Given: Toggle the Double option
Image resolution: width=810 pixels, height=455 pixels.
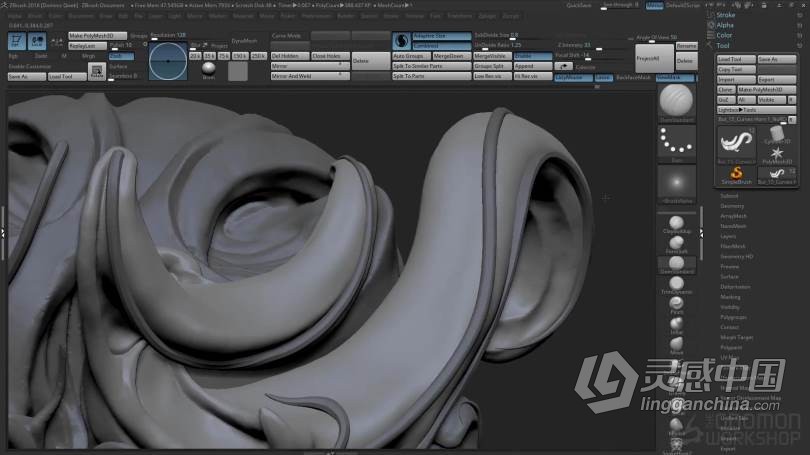Looking at the screenshot, I should 533,56.
